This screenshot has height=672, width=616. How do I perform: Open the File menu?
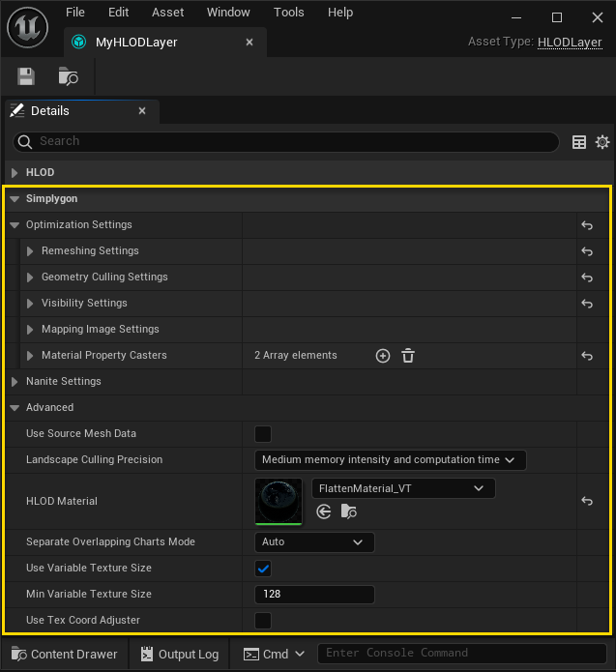click(75, 13)
